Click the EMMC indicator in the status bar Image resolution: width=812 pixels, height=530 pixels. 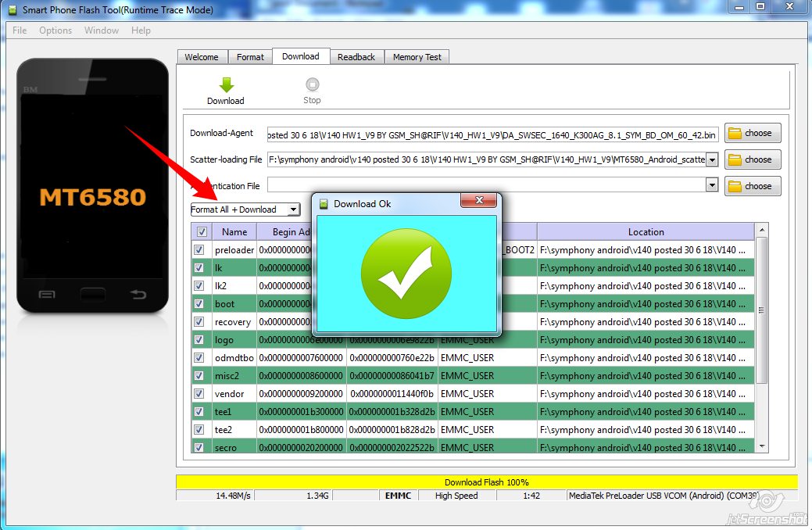[x=398, y=495]
